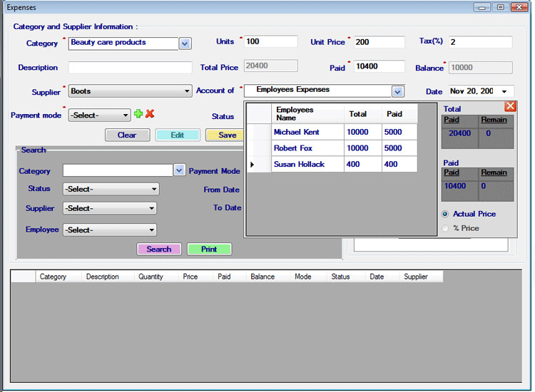Viewport: 535px width, 392px height.
Task: Open the Search Supplier dropdown
Action: (110, 208)
